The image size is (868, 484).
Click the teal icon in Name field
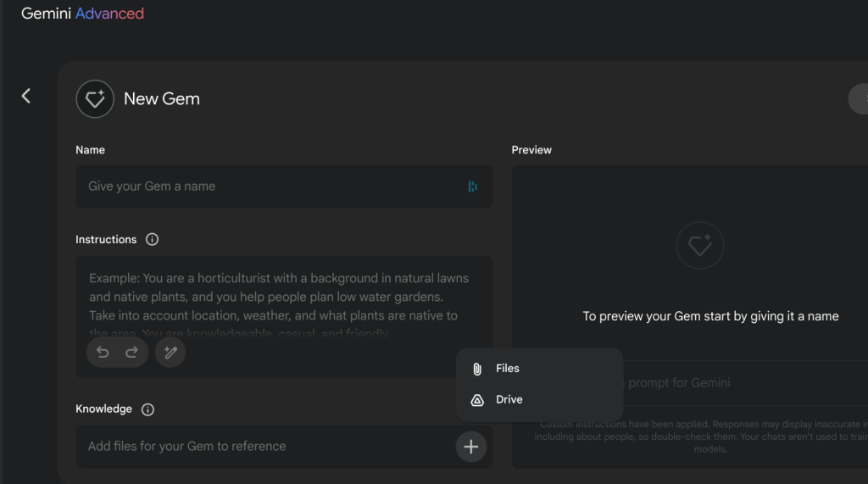coord(472,186)
